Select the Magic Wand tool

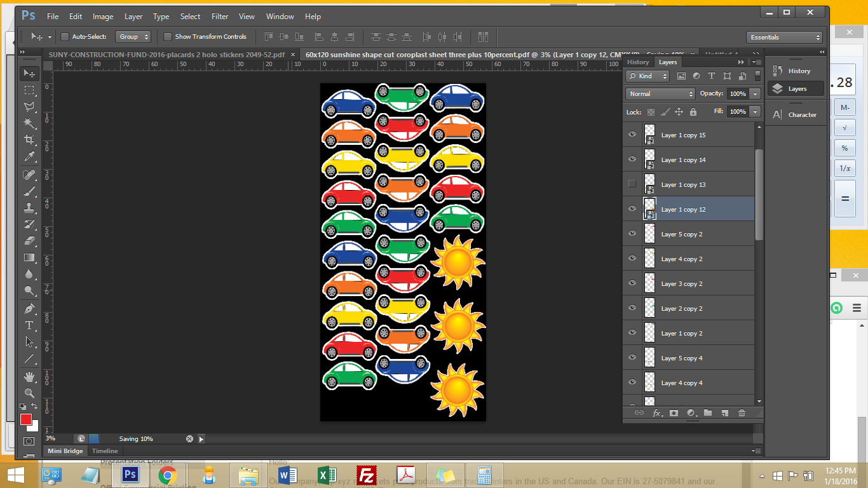(x=29, y=123)
